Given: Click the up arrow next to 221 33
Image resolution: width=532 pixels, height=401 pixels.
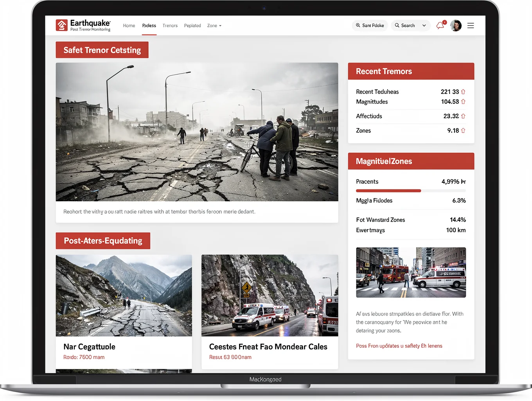Looking at the screenshot, I should [463, 92].
